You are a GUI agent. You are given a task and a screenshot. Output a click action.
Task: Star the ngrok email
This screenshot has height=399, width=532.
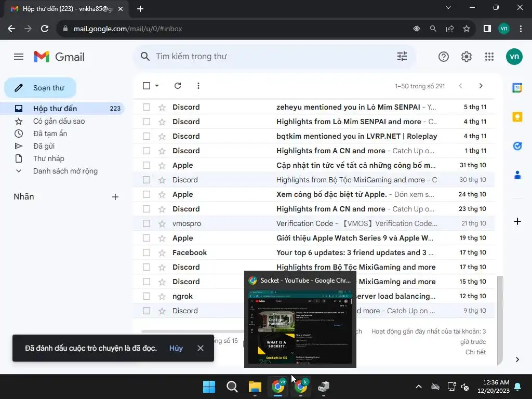tap(162, 297)
